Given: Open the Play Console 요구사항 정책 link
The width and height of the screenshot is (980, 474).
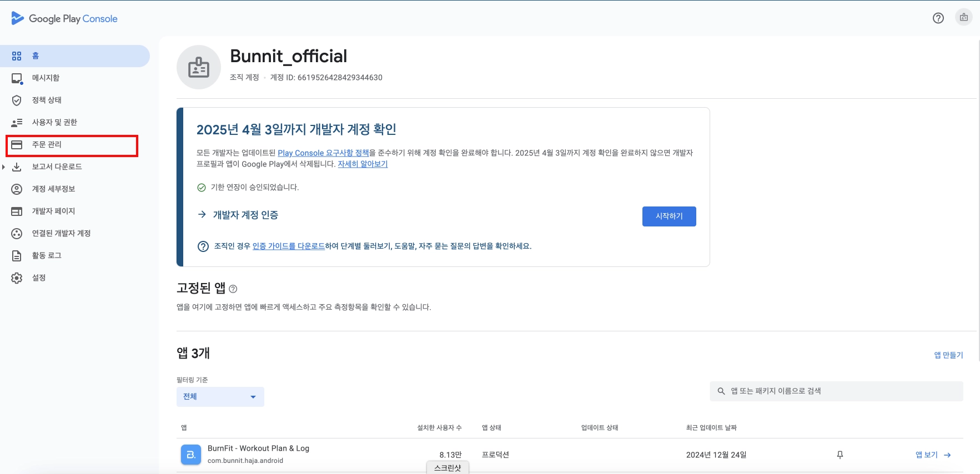Looking at the screenshot, I should [x=323, y=153].
